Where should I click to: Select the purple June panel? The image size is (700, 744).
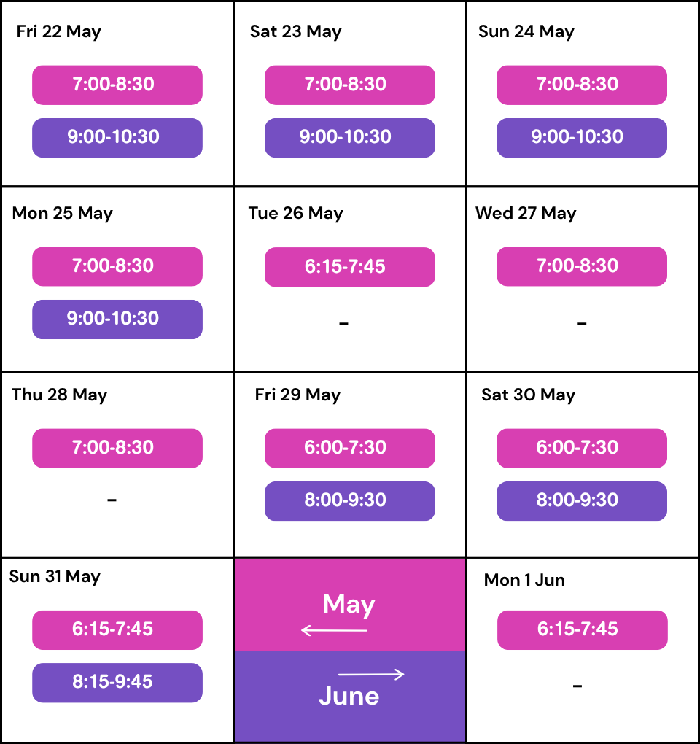click(x=349, y=697)
